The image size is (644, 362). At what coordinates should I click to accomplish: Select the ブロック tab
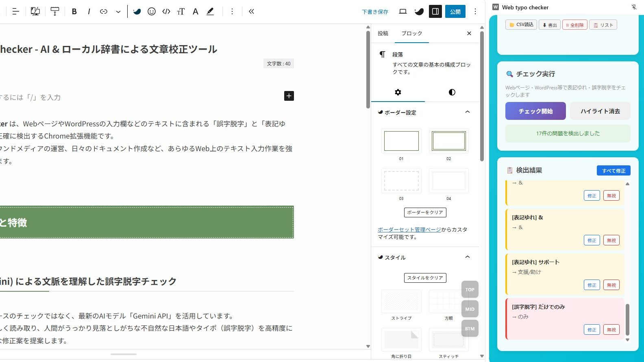click(411, 33)
